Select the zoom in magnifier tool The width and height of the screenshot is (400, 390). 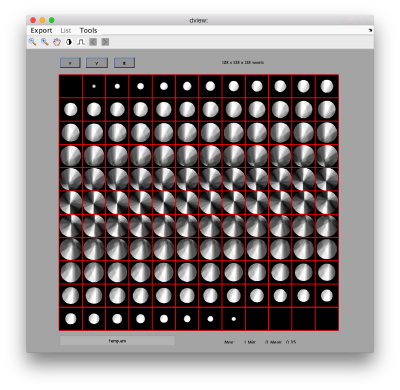coord(32,42)
